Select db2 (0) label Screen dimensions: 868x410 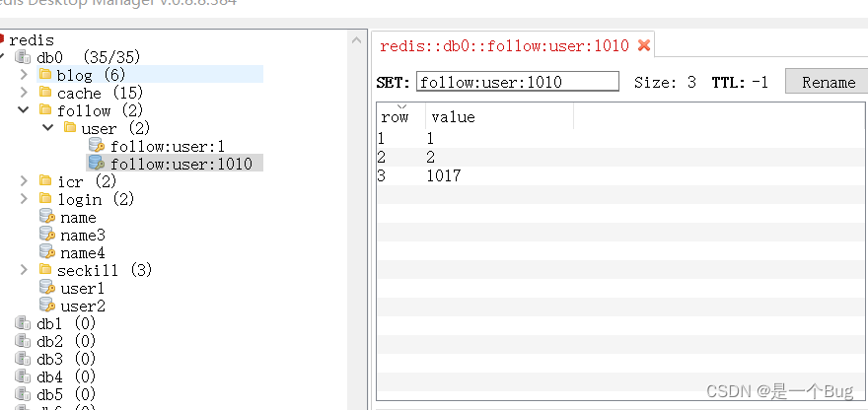pyautogui.click(x=66, y=341)
